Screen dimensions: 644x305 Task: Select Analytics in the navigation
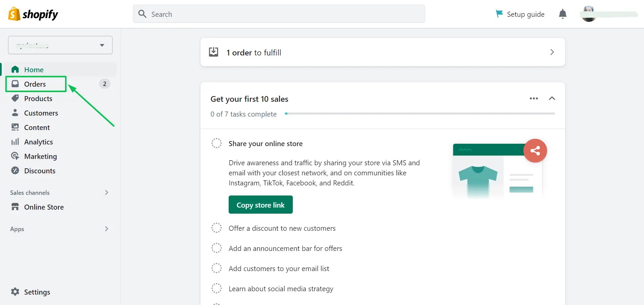coord(39,142)
